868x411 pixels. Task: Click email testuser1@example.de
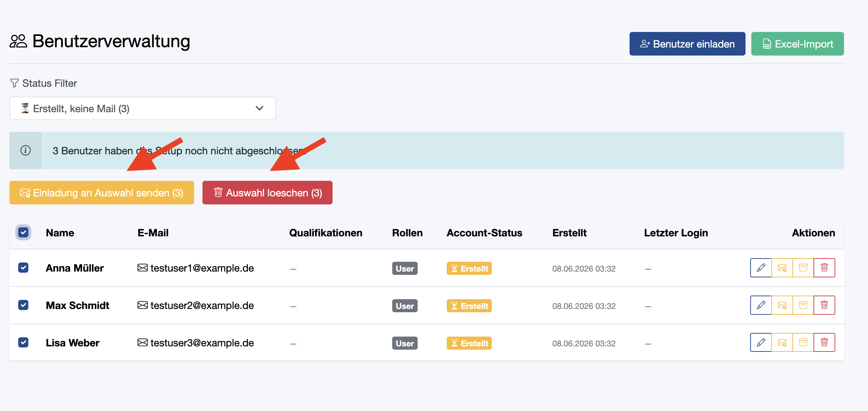pos(202,268)
